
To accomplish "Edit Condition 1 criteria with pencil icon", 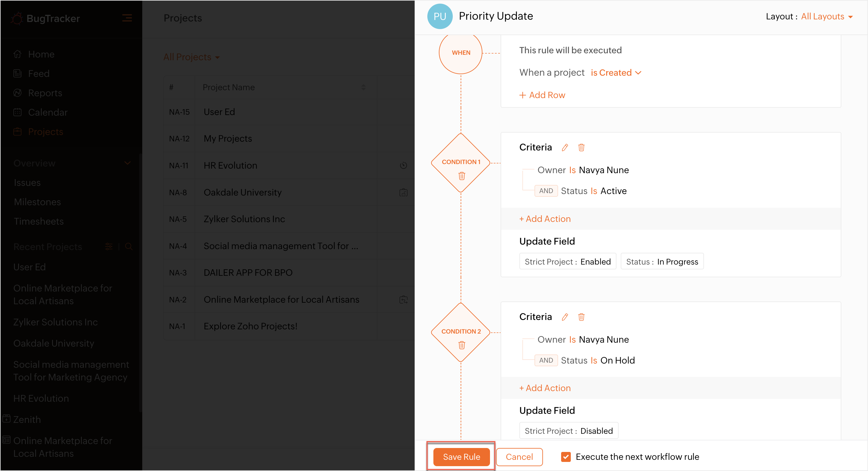I will click(x=565, y=148).
